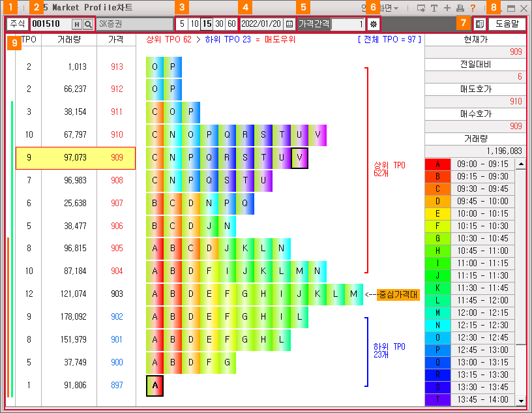Image resolution: width=532 pixels, height=413 pixels.
Task: Click the M block at price 903 row
Action: click(354, 294)
